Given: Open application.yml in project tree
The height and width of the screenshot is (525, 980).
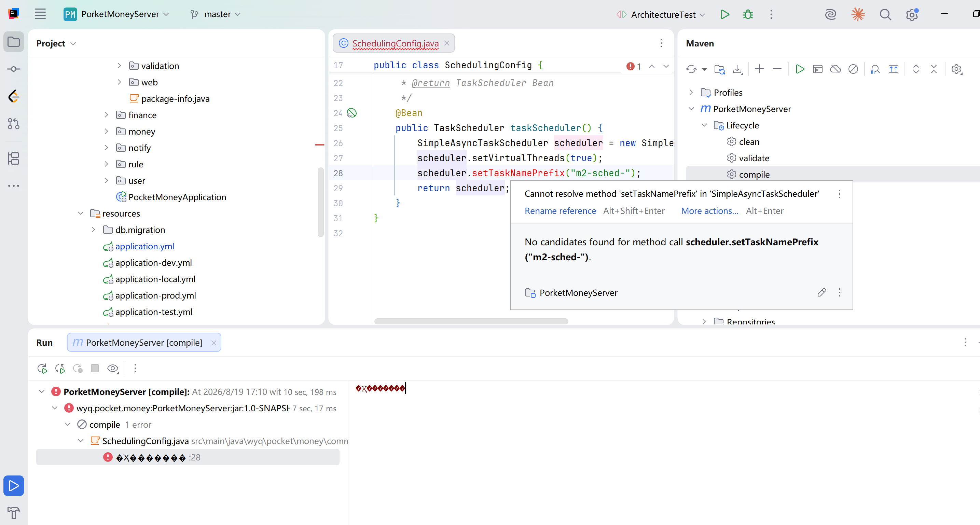Looking at the screenshot, I should pyautogui.click(x=144, y=246).
